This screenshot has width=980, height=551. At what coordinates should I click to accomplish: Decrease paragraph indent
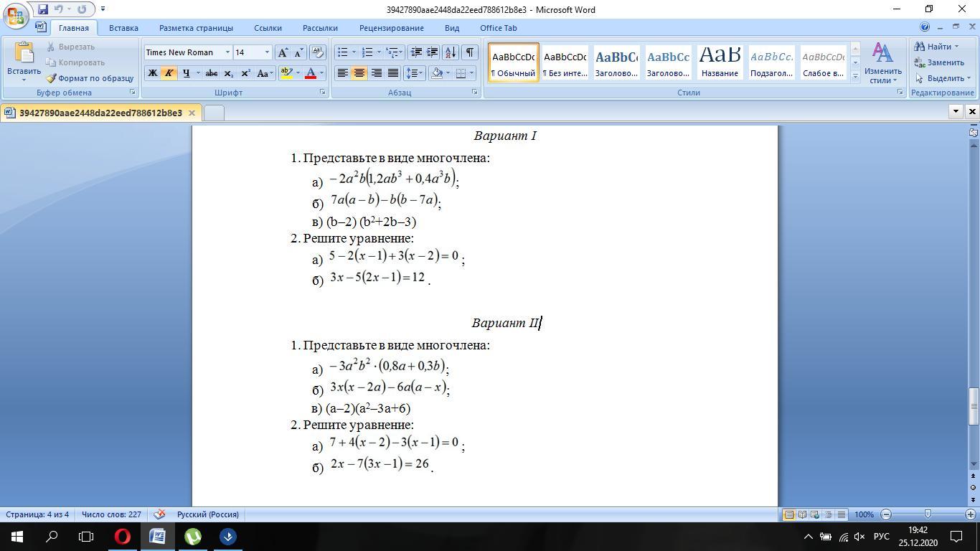point(415,52)
